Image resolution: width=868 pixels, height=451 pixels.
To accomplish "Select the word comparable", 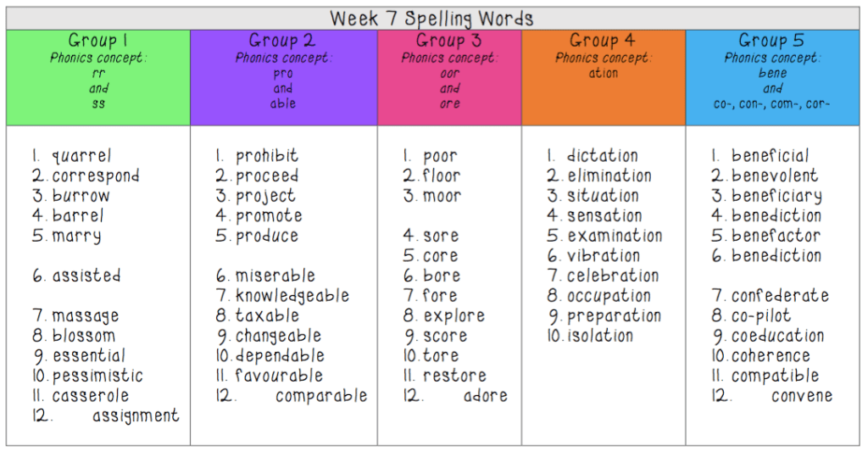I will click(321, 396).
